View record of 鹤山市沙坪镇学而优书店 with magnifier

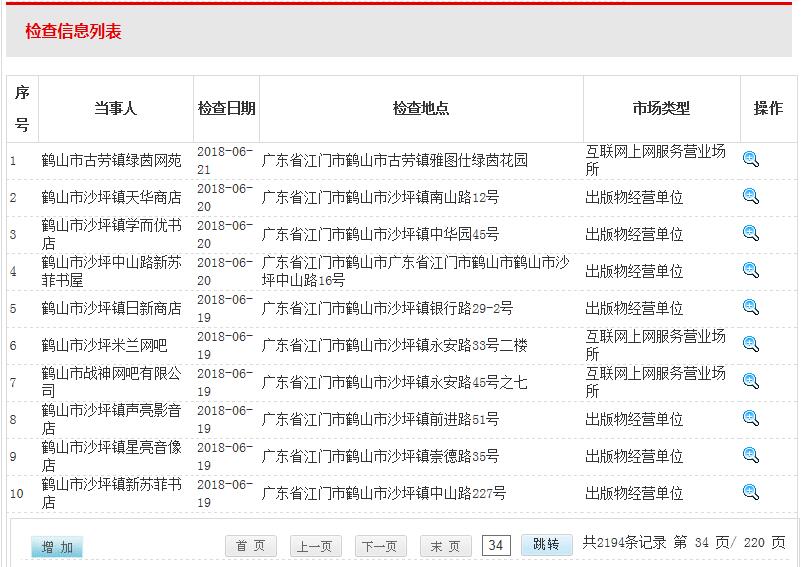point(751,234)
